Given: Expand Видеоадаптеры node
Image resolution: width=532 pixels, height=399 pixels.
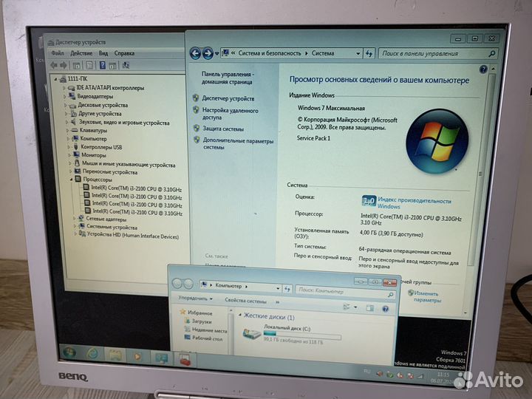Looking at the screenshot, I should pos(64,96).
